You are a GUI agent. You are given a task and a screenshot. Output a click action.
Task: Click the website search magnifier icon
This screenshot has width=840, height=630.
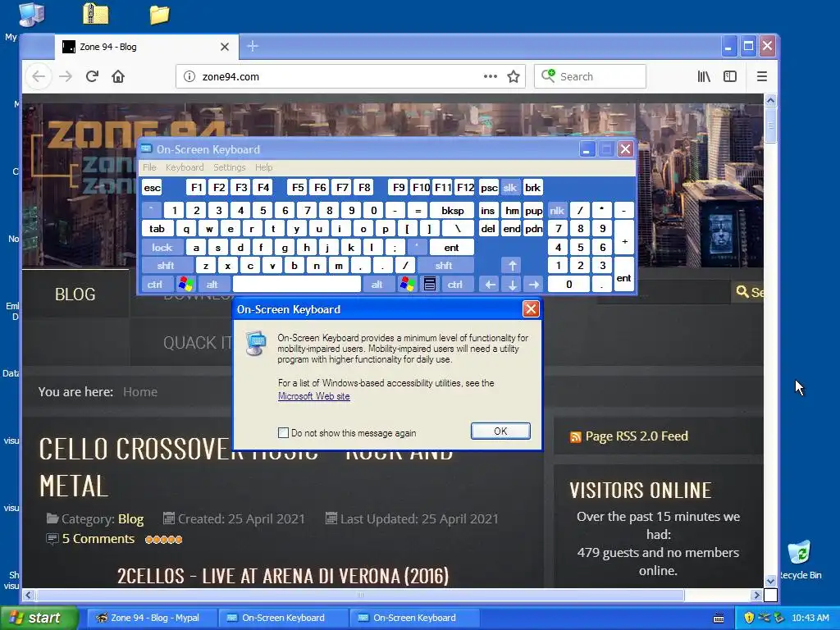tap(742, 291)
